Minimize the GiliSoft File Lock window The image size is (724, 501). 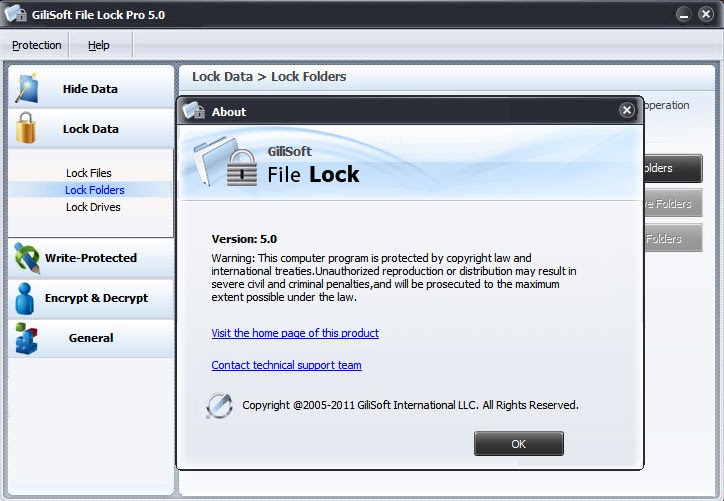[x=683, y=14]
